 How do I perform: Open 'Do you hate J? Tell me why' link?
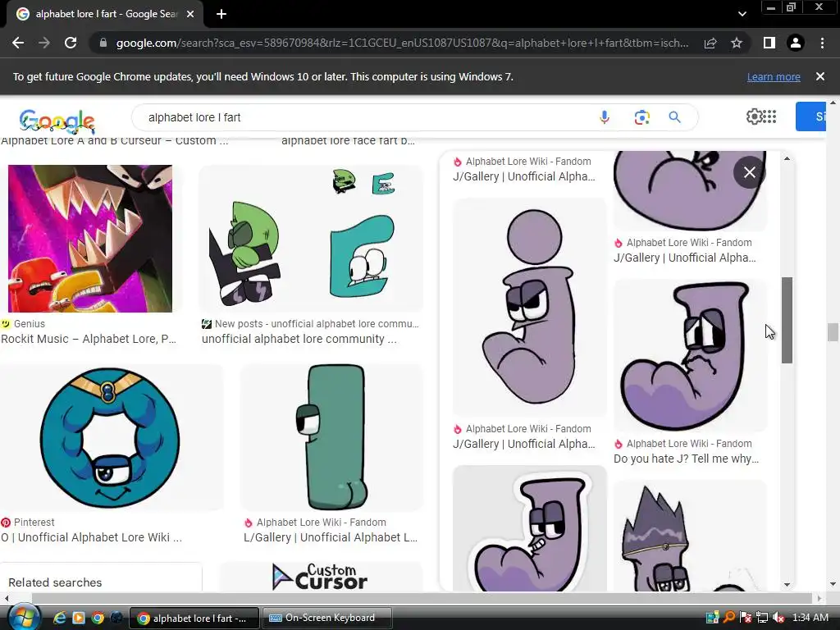pos(687,459)
